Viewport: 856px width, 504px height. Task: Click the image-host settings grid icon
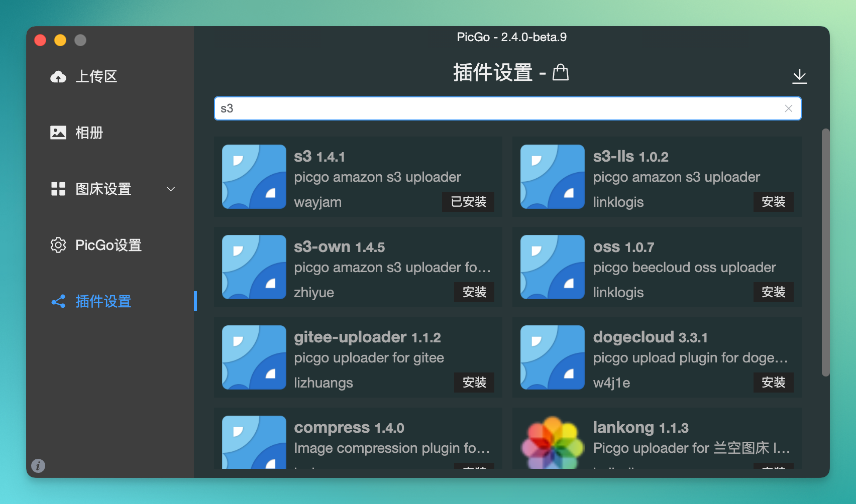tap(58, 189)
